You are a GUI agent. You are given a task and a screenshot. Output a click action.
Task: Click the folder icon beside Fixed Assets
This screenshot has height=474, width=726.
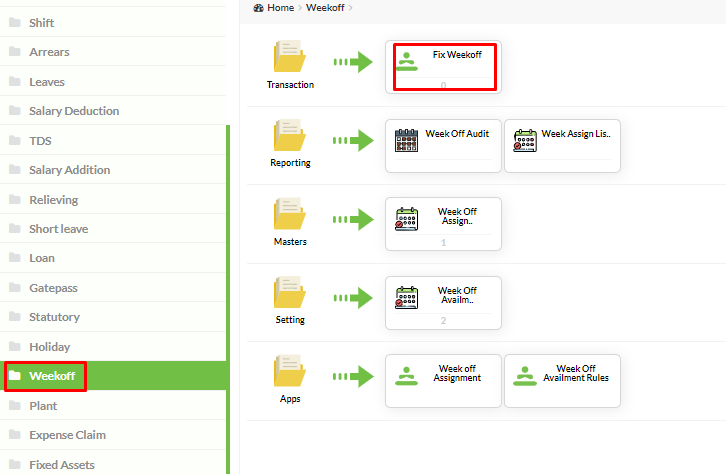[x=15, y=464]
